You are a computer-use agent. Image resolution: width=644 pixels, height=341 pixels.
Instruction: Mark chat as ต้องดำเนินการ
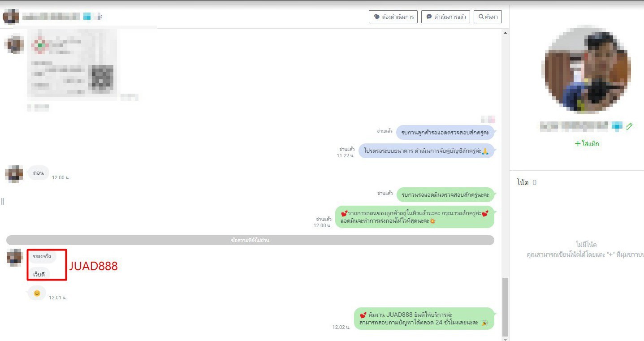(393, 17)
